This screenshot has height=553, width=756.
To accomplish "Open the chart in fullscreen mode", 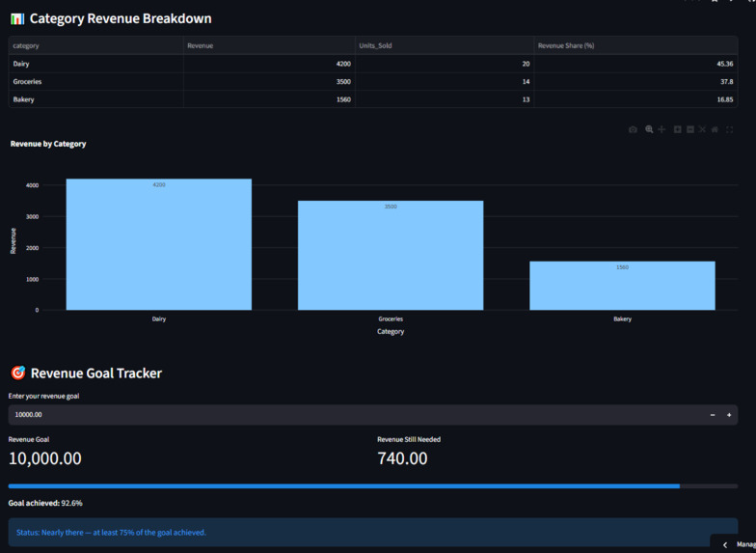I will click(x=729, y=129).
